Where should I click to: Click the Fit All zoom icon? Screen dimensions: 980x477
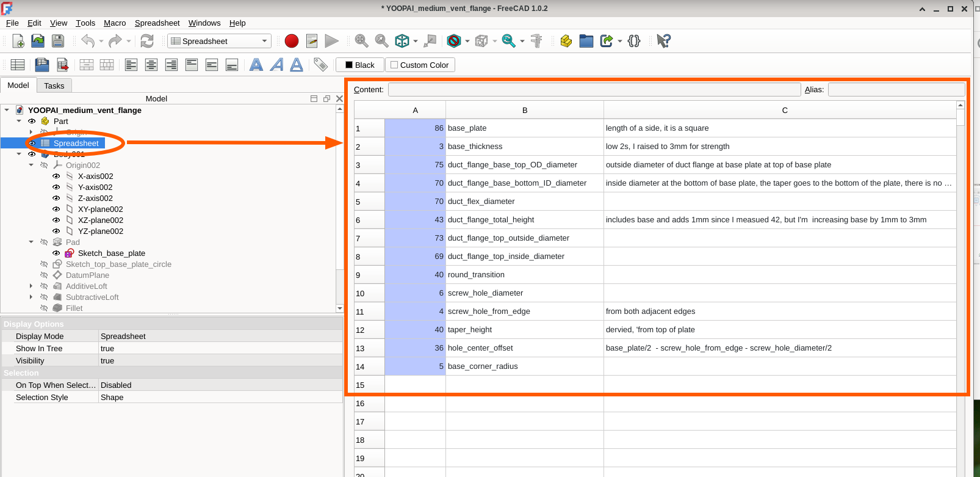click(361, 41)
